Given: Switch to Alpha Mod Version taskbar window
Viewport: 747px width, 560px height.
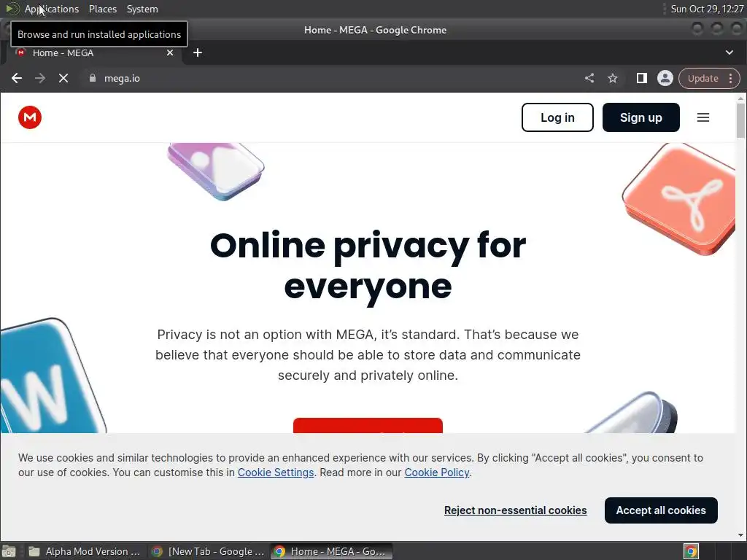Looking at the screenshot, I should point(85,551).
